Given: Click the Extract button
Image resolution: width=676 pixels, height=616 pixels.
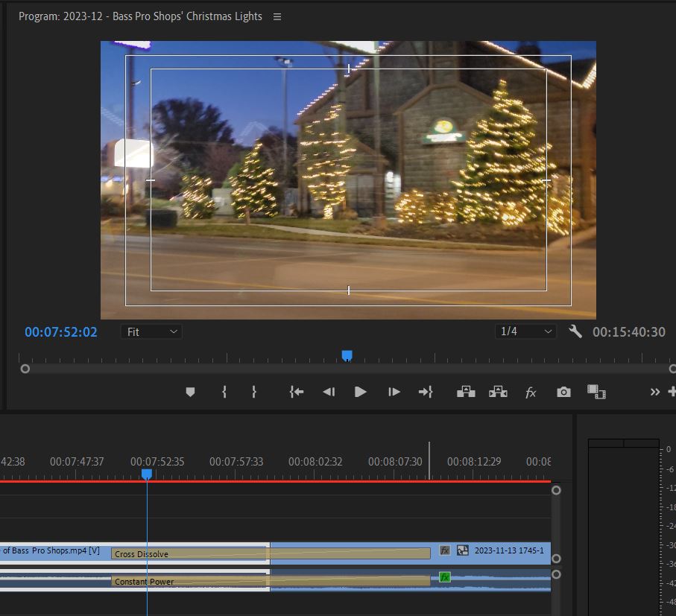Looking at the screenshot, I should click(498, 392).
